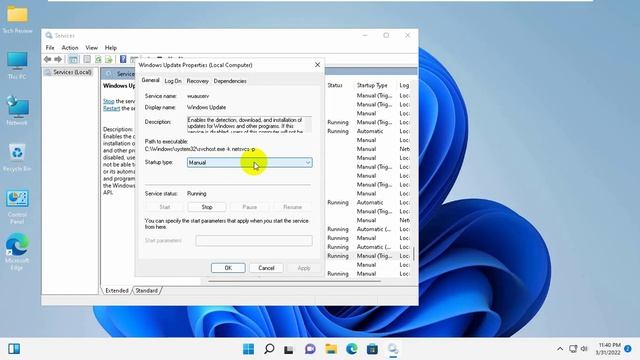Switch to the General tab

coord(150,80)
